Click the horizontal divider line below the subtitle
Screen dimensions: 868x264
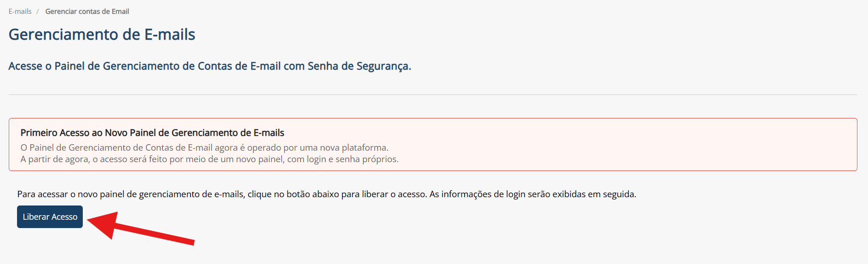[432, 95]
